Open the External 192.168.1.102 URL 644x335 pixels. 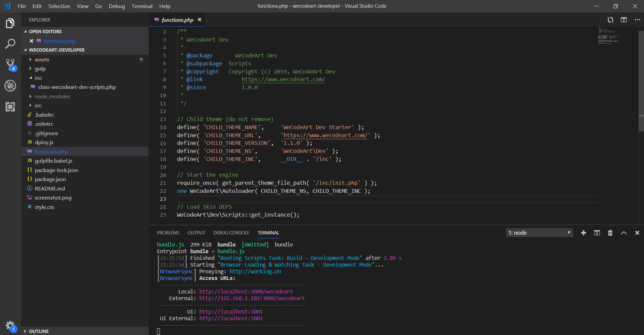click(252, 298)
